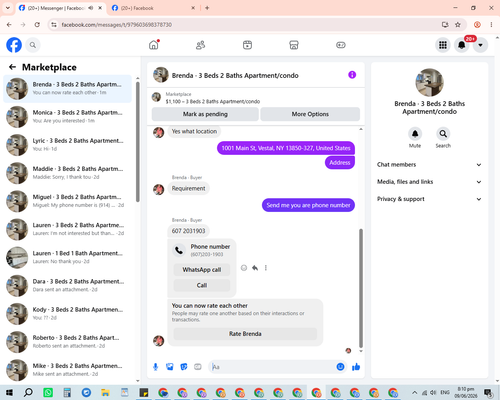
Task: Send a thumbs up like
Action: (356, 367)
